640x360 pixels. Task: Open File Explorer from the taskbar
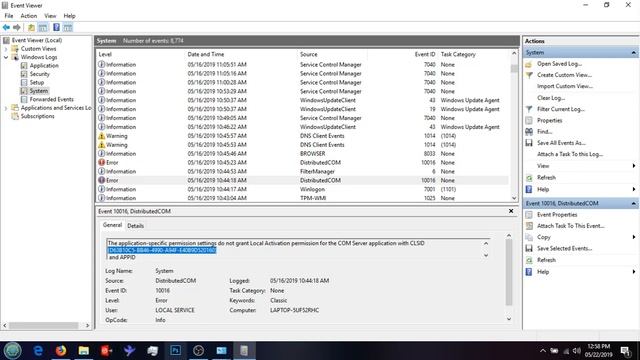click(84, 351)
